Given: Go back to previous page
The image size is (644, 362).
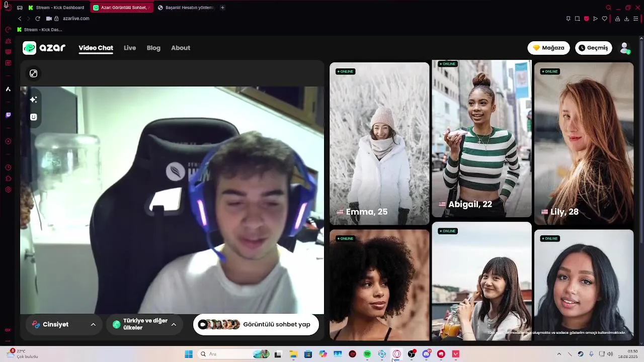Looking at the screenshot, I should click(20, 19).
